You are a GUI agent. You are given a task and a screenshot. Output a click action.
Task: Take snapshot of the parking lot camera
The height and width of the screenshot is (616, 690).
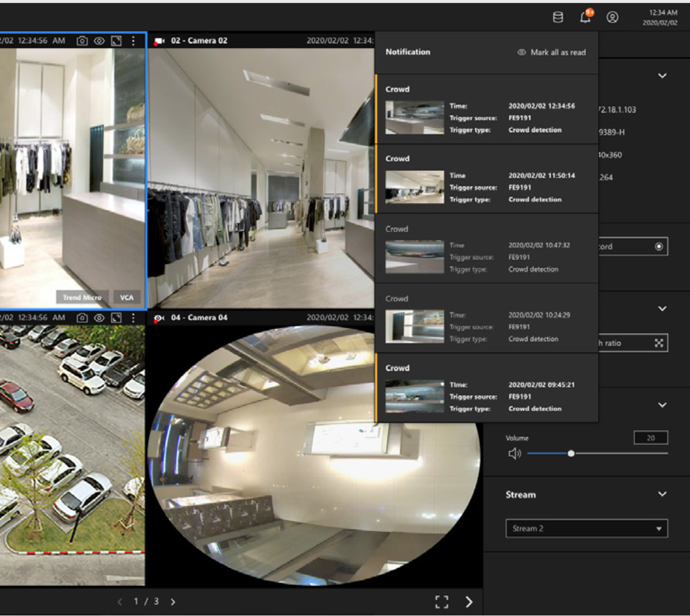(82, 318)
